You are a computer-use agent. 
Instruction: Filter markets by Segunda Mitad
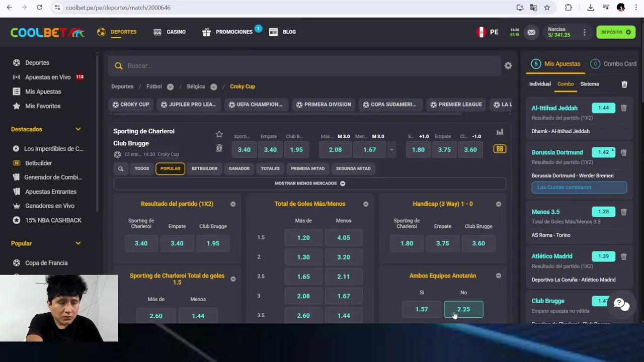pyautogui.click(x=353, y=168)
